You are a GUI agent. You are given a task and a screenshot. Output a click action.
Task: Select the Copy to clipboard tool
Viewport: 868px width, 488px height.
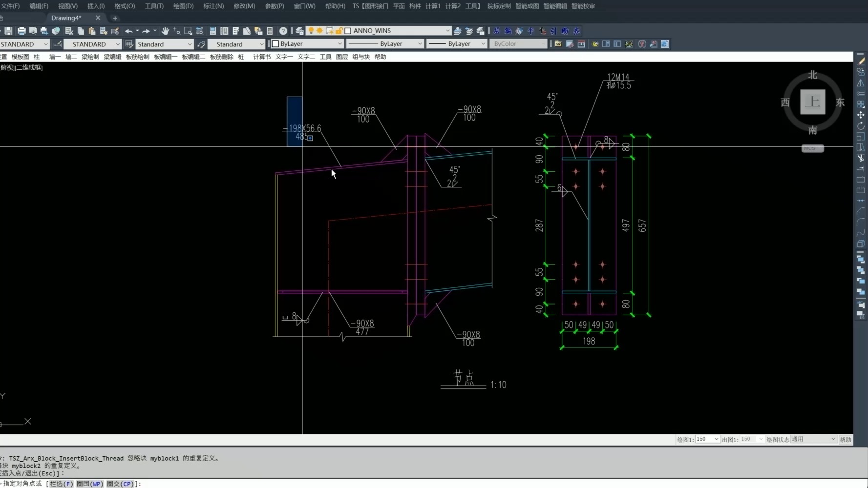(x=81, y=31)
